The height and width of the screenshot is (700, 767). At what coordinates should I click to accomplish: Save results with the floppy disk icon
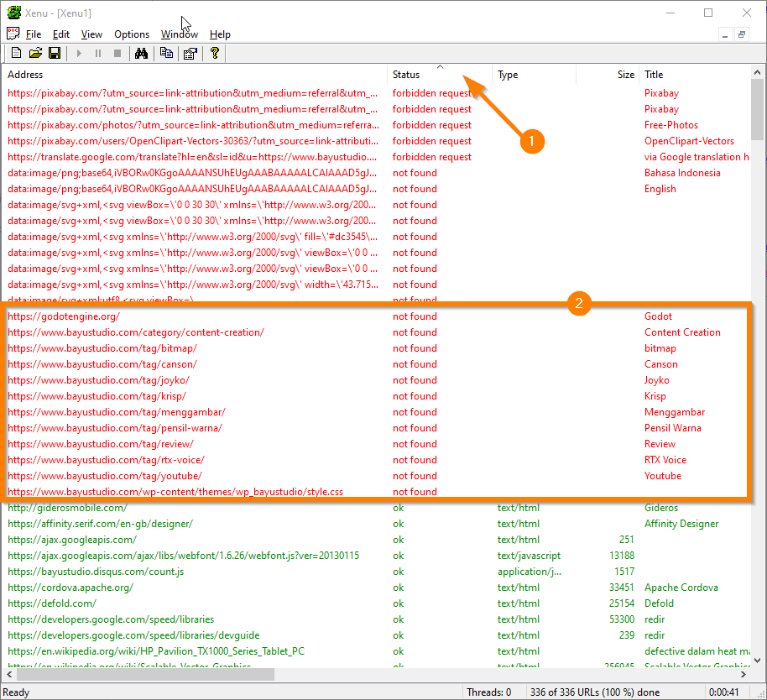pyautogui.click(x=55, y=53)
